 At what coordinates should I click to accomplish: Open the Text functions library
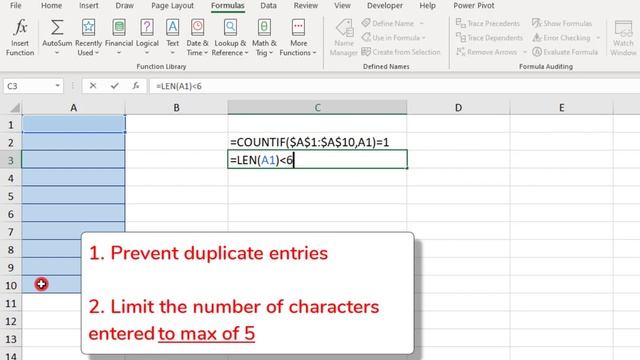172,38
